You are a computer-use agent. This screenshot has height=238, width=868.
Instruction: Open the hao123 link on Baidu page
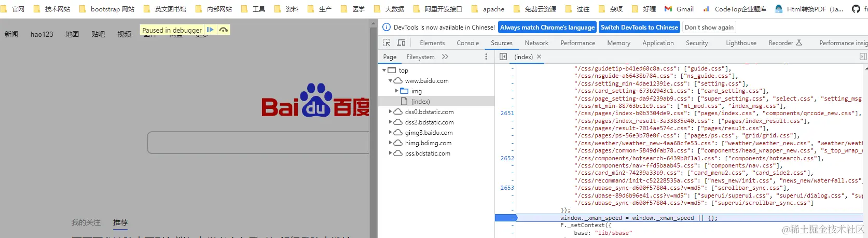coord(42,34)
